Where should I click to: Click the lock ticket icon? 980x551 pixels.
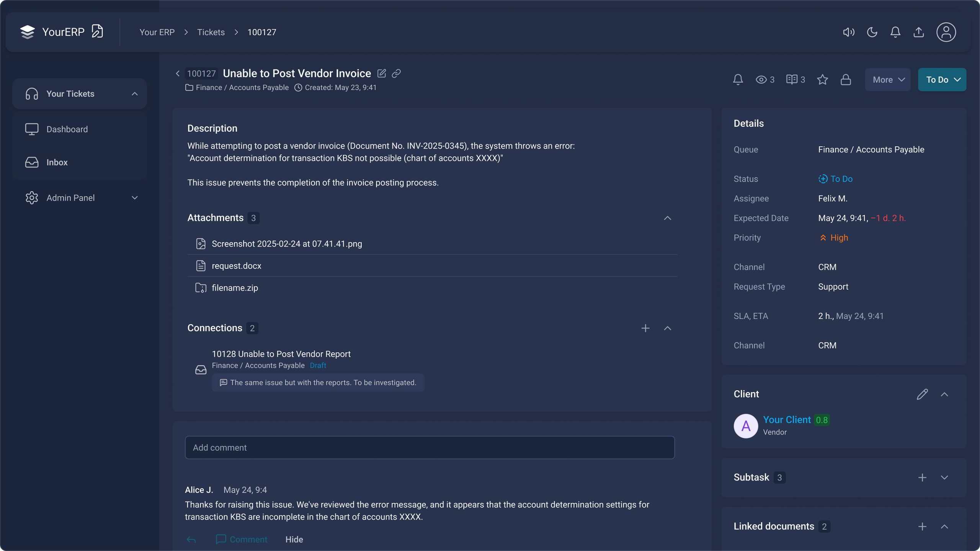click(846, 80)
